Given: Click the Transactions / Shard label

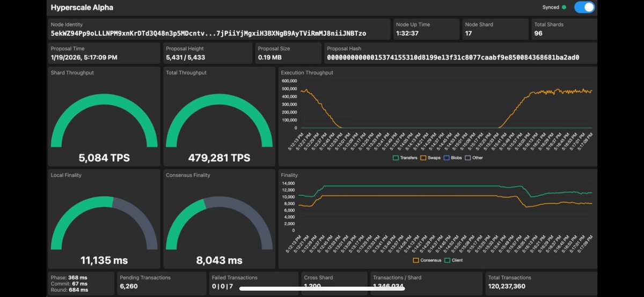Looking at the screenshot, I should coord(397,278).
